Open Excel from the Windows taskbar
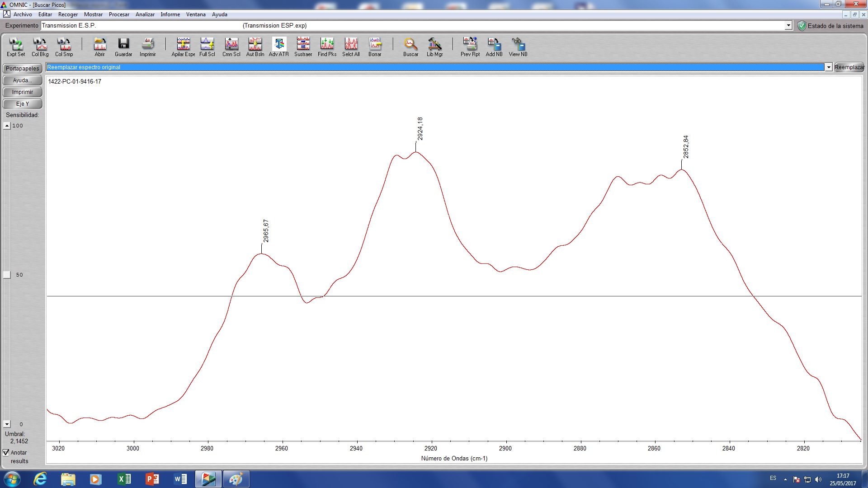868x488 pixels. [124, 479]
